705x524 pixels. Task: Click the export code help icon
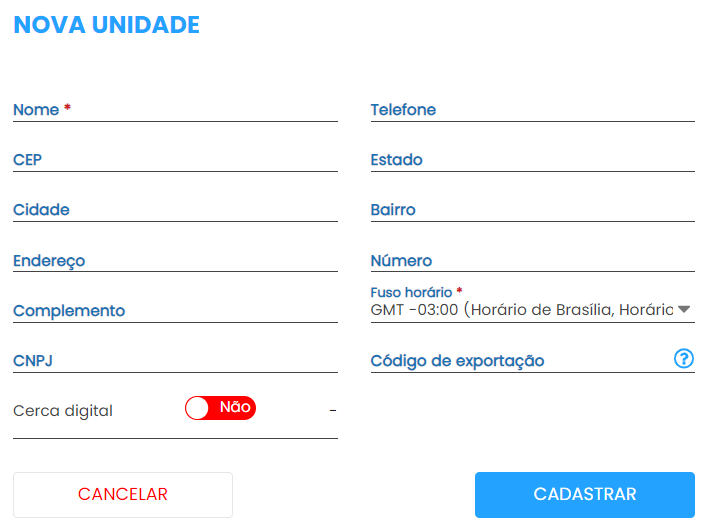click(684, 360)
